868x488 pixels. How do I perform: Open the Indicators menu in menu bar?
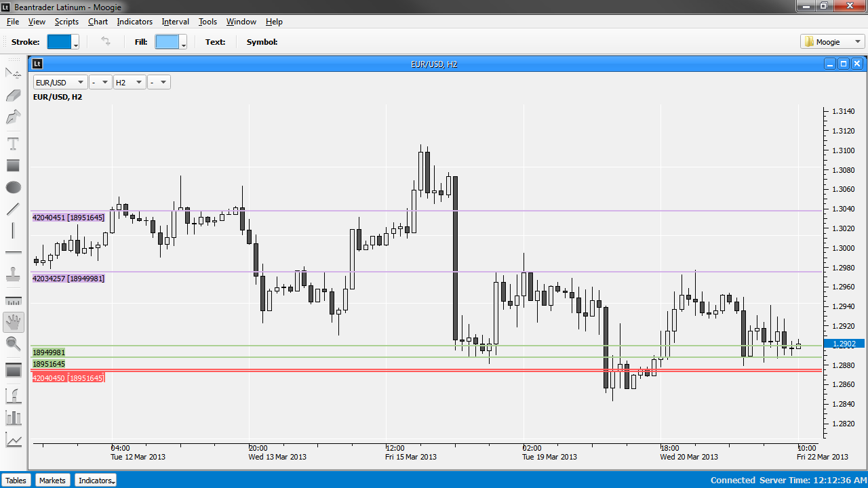tap(135, 22)
